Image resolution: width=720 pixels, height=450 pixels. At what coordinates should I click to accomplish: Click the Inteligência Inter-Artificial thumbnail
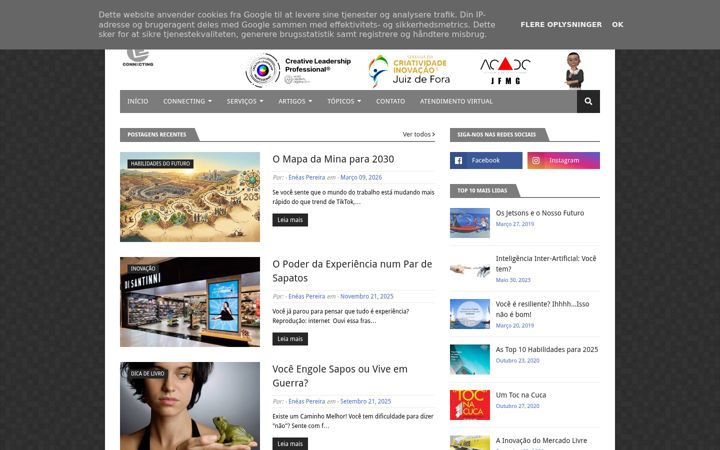470,269
